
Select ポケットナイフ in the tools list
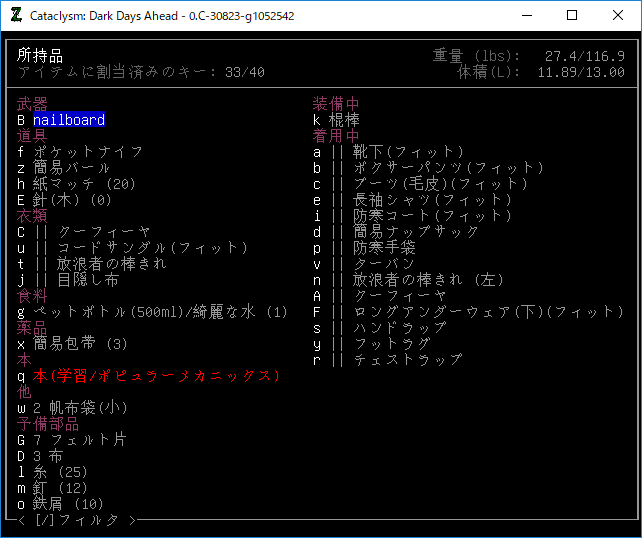point(88,152)
